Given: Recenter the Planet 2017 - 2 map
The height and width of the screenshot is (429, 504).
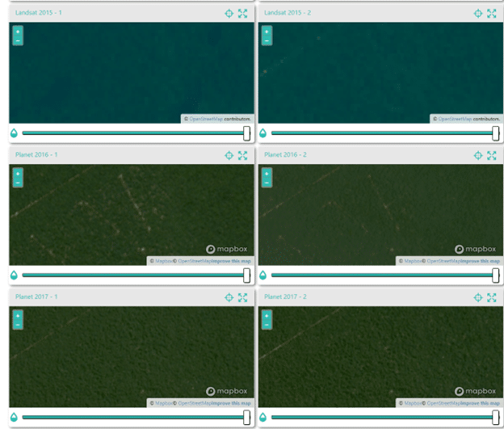Looking at the screenshot, I should click(x=478, y=298).
